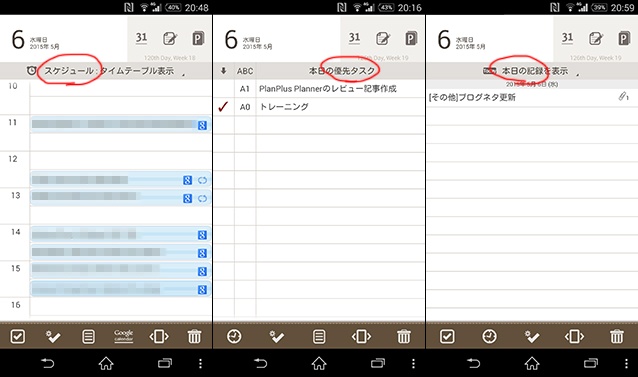The height and width of the screenshot is (377, 638).
Task: Tap recent apps button in right screen
Action: coord(591,363)
